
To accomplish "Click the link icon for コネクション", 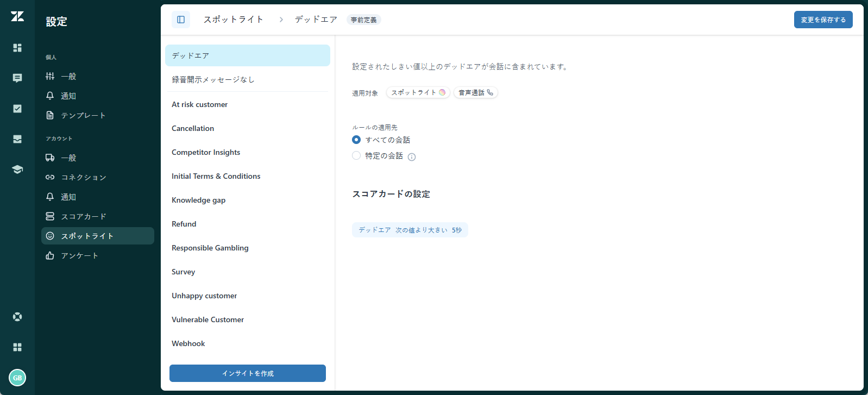I will click(50, 177).
